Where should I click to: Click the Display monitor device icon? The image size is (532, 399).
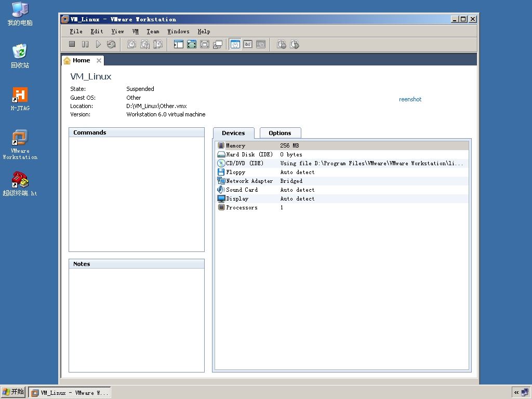click(x=221, y=198)
